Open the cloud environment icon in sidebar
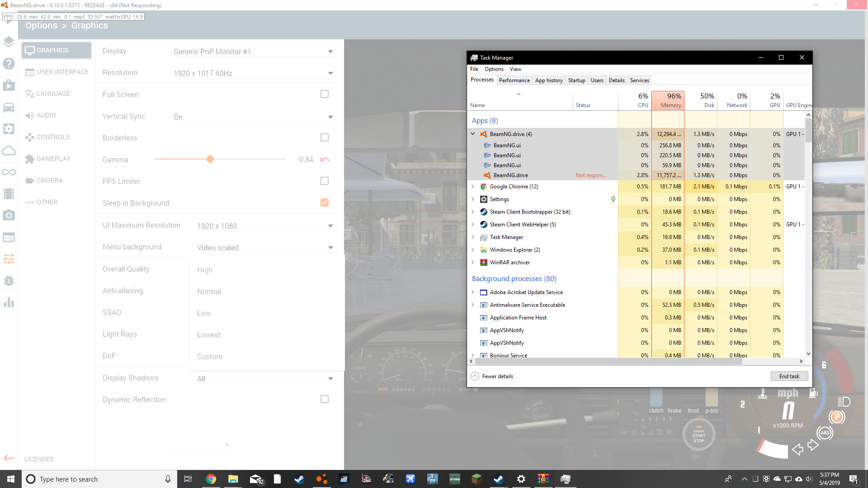This screenshot has width=868, height=488. click(x=9, y=150)
